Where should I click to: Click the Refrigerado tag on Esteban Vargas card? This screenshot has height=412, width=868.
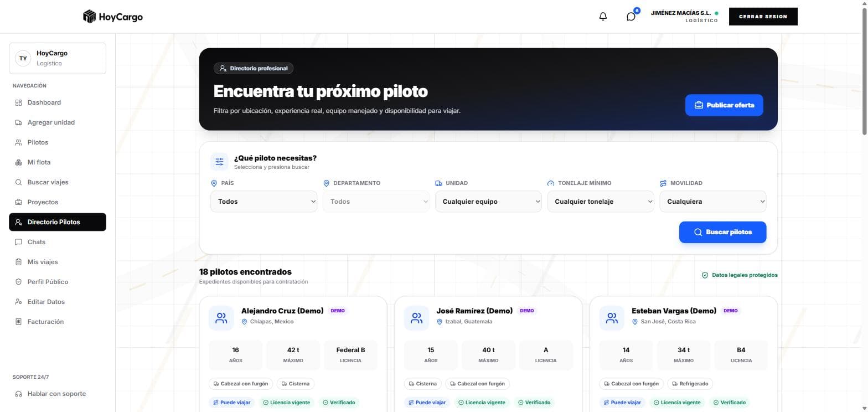pos(690,383)
